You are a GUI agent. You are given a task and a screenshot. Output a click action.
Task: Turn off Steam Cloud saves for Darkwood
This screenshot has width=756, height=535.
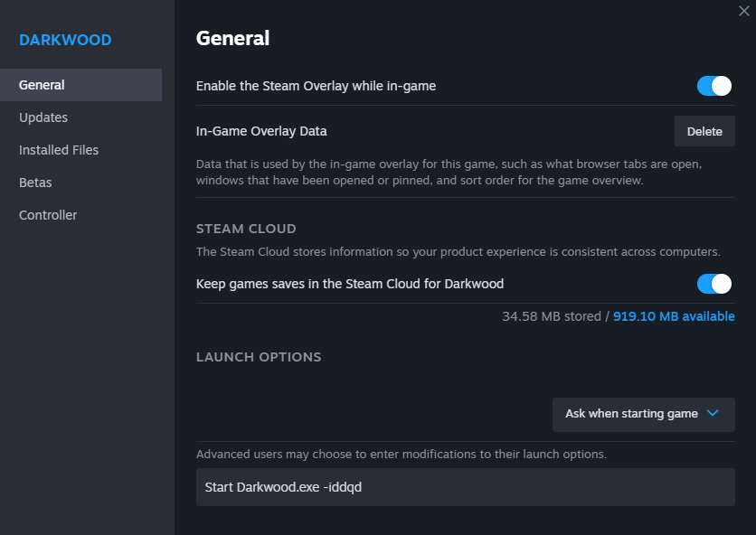713,284
